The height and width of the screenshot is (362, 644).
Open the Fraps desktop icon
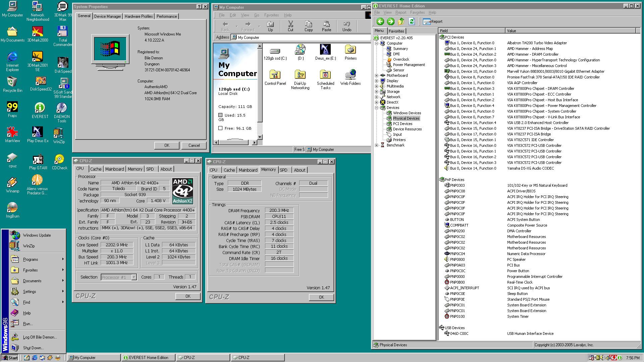point(12,110)
